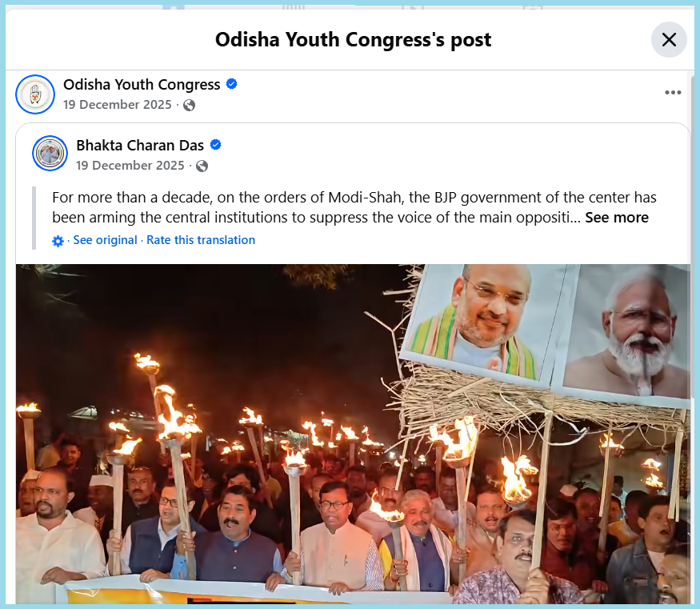Close the Odisha Youth Congress post dialog
This screenshot has height=609, width=700.
669,40
